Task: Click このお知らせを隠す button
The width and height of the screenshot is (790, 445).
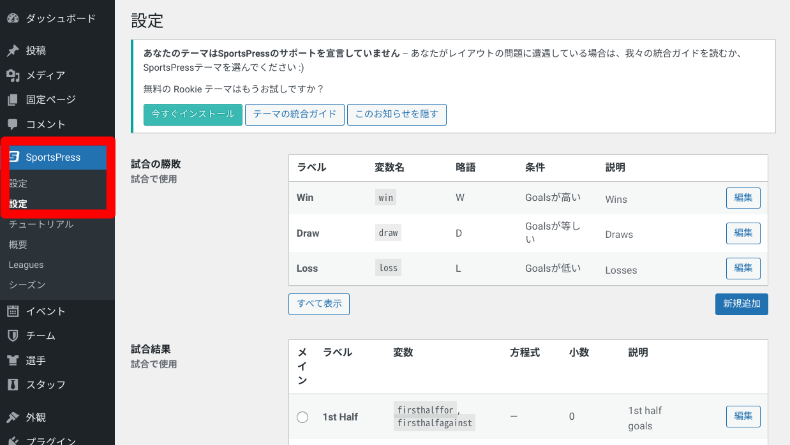Action: 397,114
